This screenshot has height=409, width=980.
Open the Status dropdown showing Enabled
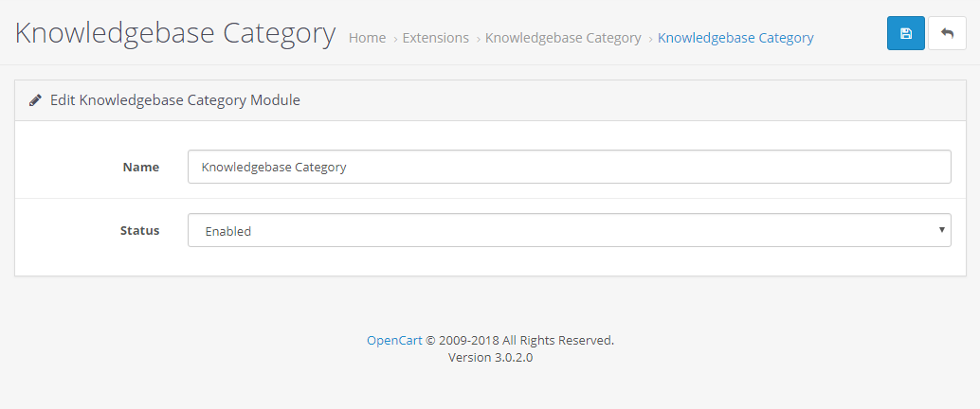click(x=570, y=230)
